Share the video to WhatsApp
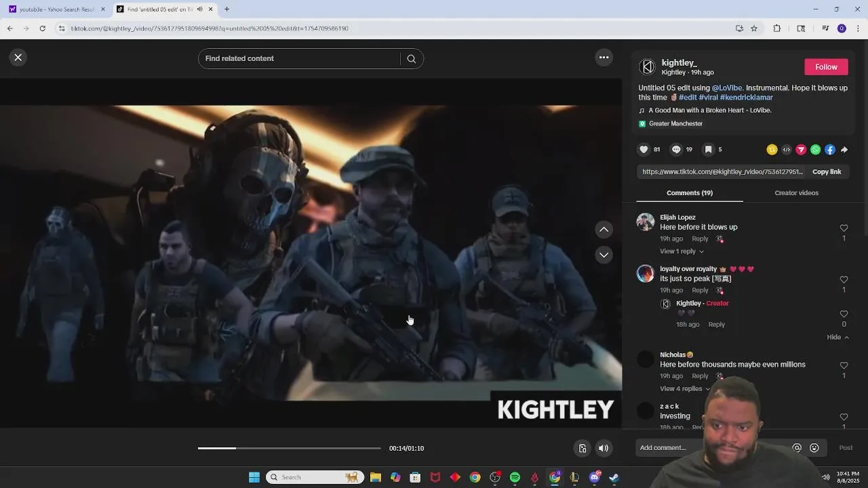The image size is (868, 488). [x=815, y=150]
